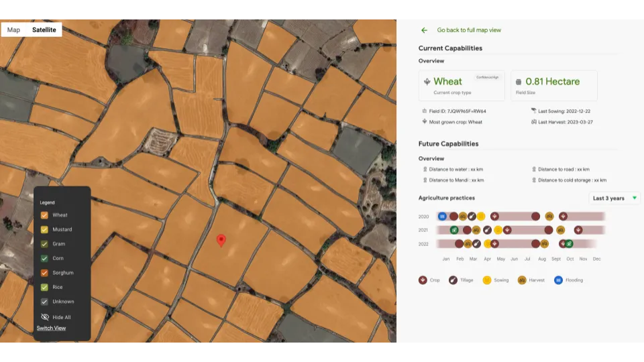Click the Crop legend icon below timeline
Screen dimensions: 644x362
(423, 280)
